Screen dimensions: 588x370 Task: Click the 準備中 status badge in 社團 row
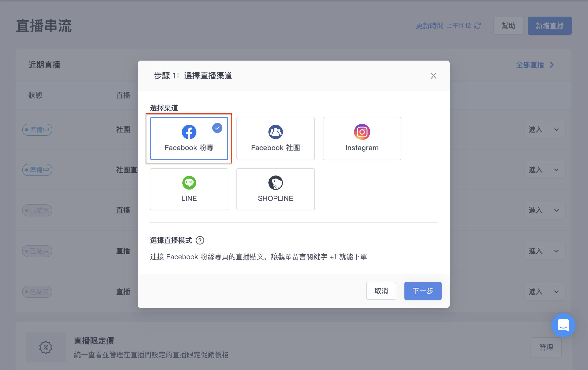pyautogui.click(x=37, y=130)
